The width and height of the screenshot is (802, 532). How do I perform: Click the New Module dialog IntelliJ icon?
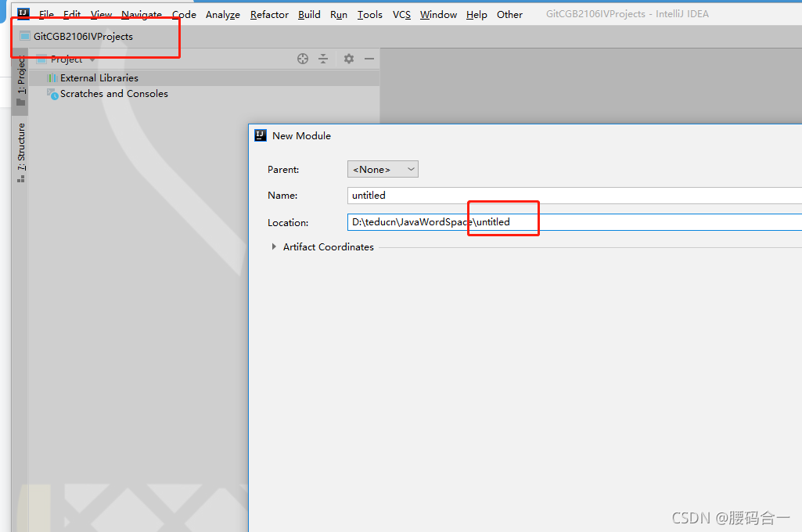coord(261,135)
